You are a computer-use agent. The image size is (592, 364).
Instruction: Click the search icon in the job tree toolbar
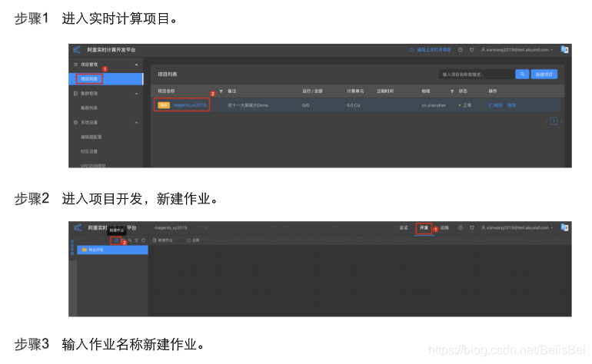(129, 240)
